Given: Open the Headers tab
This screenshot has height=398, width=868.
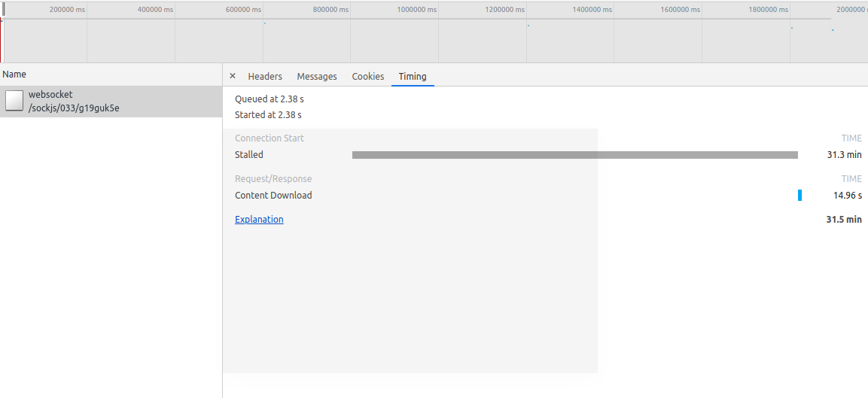Looking at the screenshot, I should pyautogui.click(x=264, y=77).
